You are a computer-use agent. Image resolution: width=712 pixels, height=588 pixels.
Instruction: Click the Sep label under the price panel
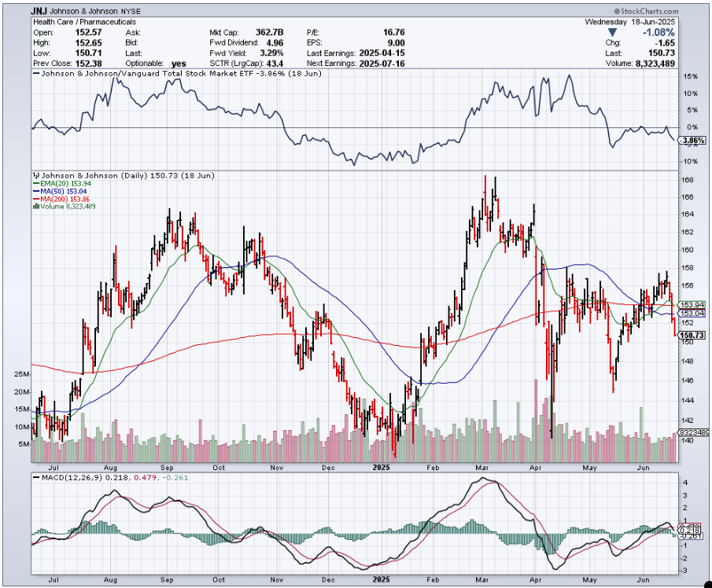[167, 467]
